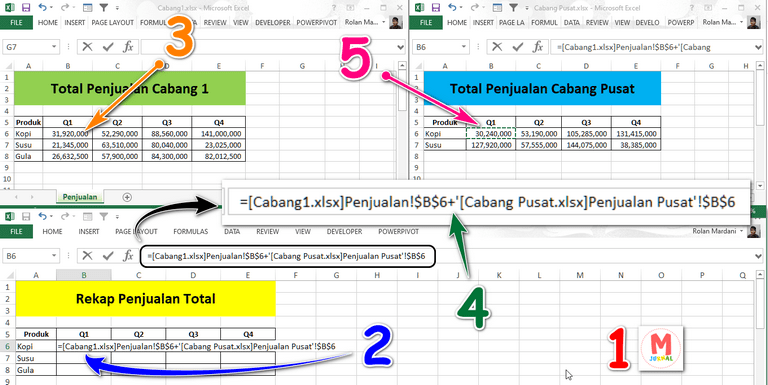768x385 pixels.
Task: Redo action in Cabang1 window toolbar
Action: click(65, 7)
